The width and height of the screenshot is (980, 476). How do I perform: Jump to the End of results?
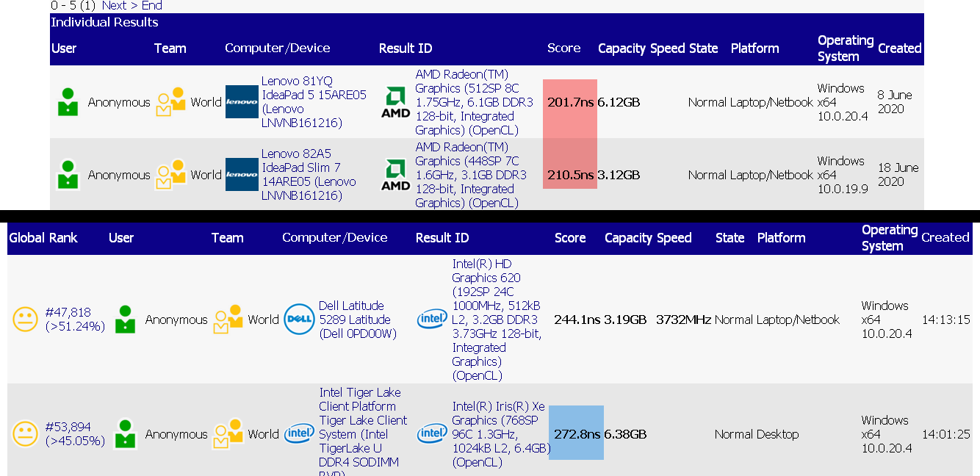[152, 5]
